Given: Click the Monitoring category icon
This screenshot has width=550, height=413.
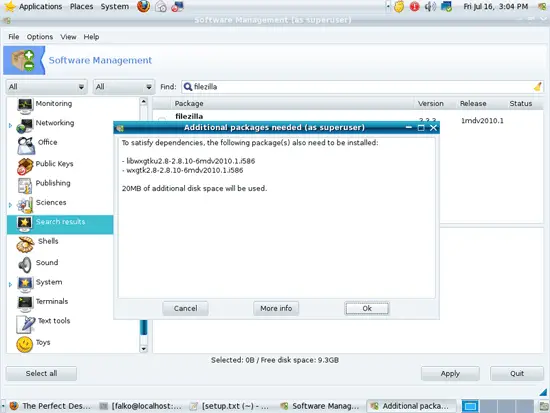Looking at the screenshot, I should click(25, 106).
